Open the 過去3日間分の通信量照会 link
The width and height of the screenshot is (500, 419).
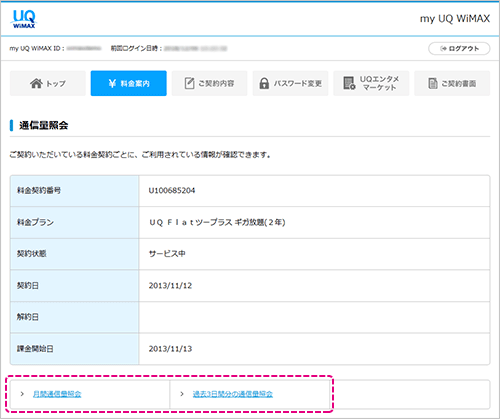233,394
